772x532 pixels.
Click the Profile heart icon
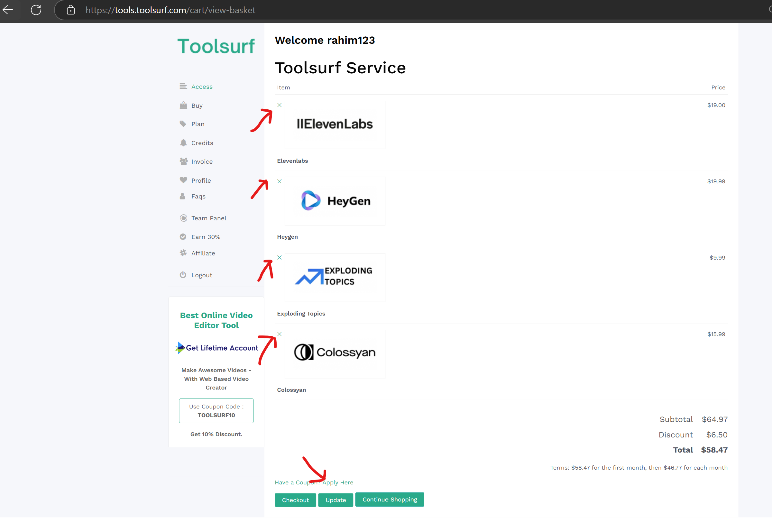[x=183, y=180]
